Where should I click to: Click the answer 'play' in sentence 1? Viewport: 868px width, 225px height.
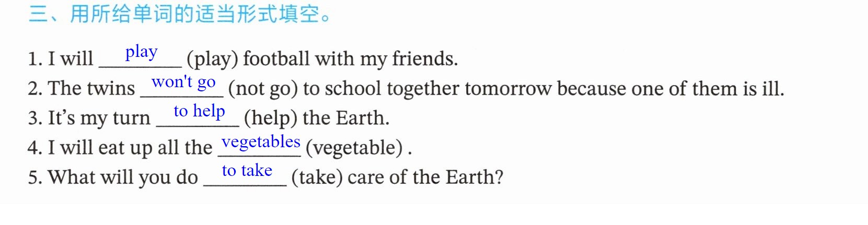(x=141, y=52)
